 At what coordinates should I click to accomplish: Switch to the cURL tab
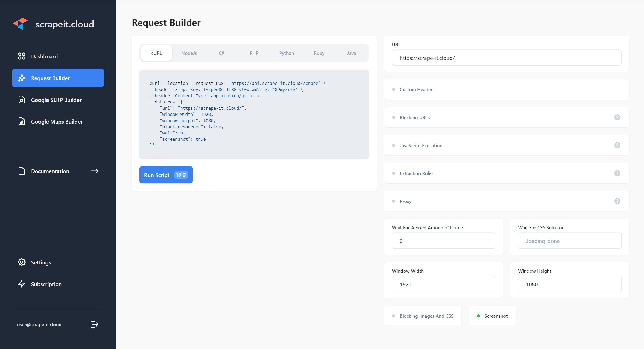tap(157, 53)
